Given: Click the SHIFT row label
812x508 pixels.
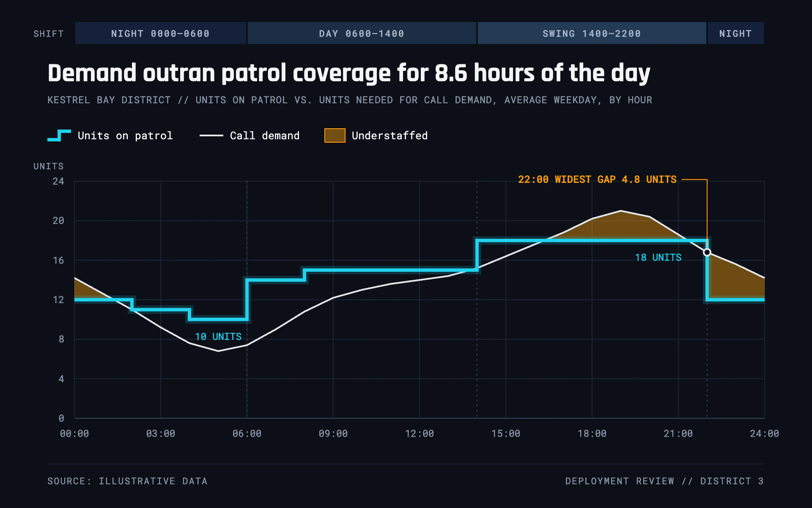Looking at the screenshot, I should coord(49,33).
